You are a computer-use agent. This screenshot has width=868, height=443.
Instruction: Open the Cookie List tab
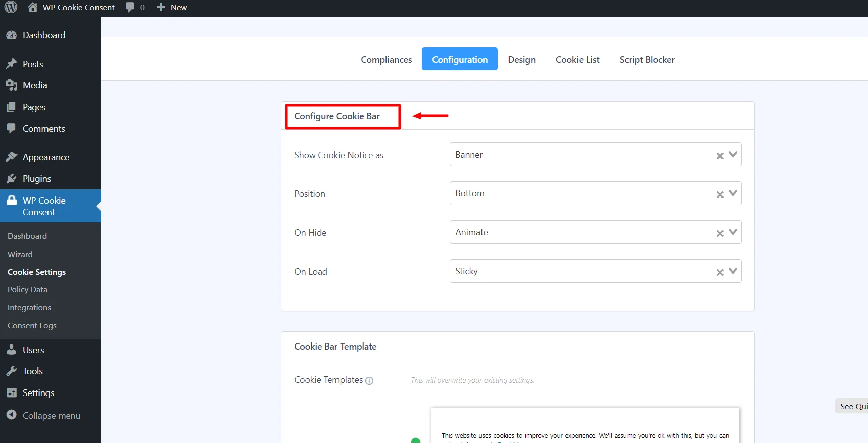(577, 59)
